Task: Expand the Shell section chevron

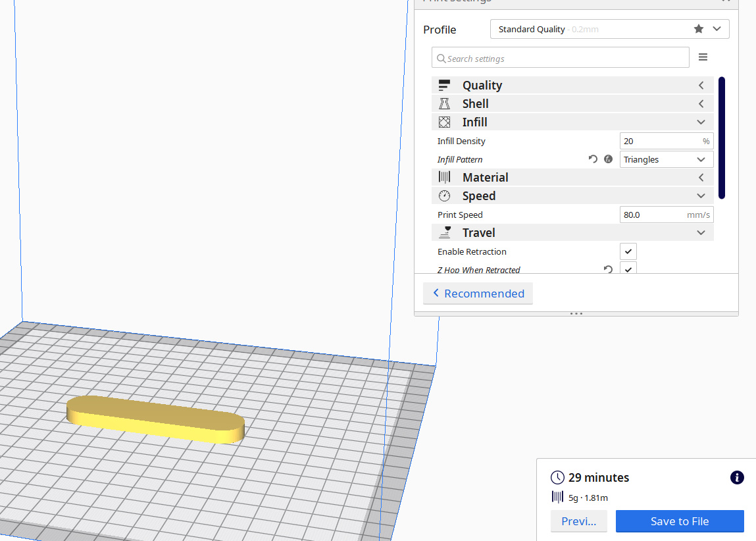Action: [x=701, y=104]
